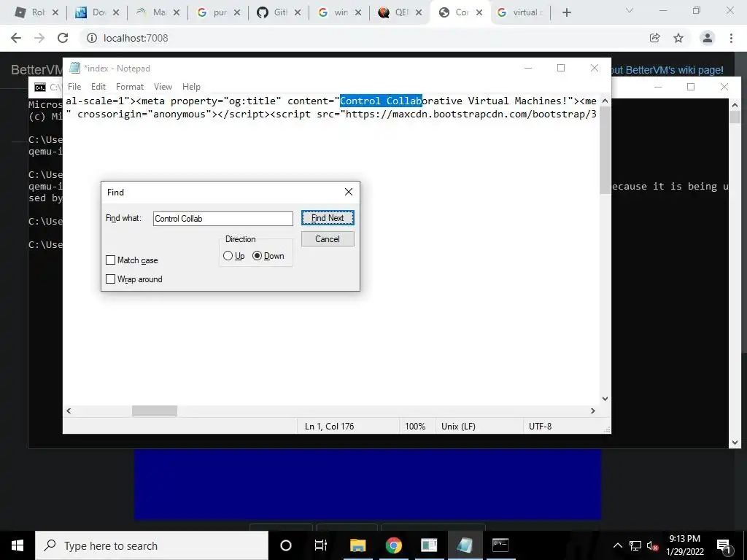This screenshot has width=747, height=560.
Task: Open the Windows Start menu
Action: [x=18, y=545]
